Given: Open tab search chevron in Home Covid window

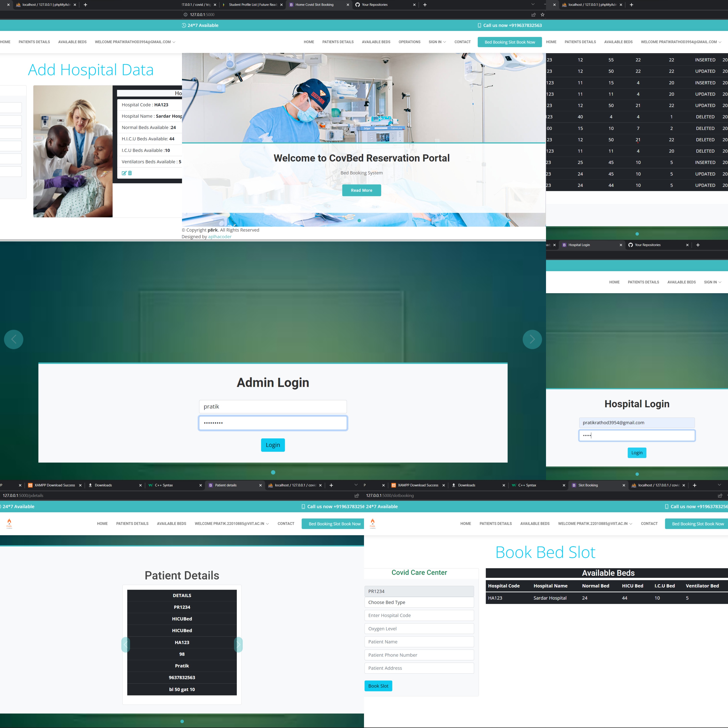Looking at the screenshot, I should (533, 5).
